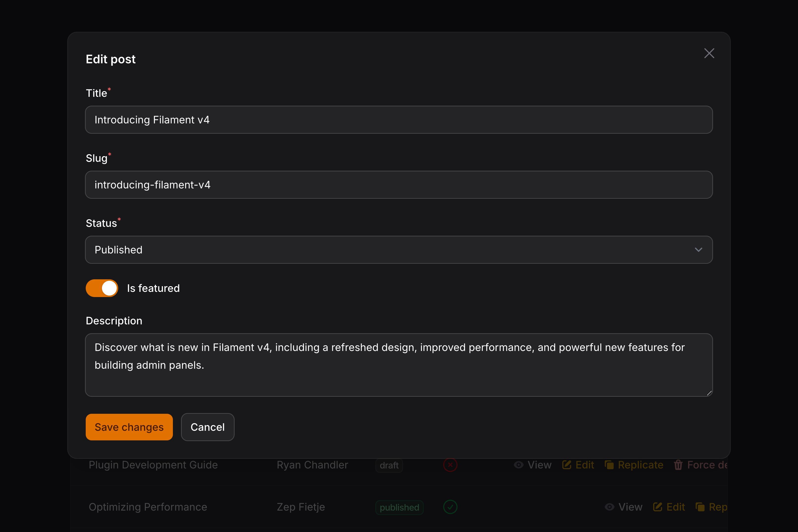The width and height of the screenshot is (798, 532).
Task: Click trash icon in Plugin Development Guide row
Action: coord(678,465)
